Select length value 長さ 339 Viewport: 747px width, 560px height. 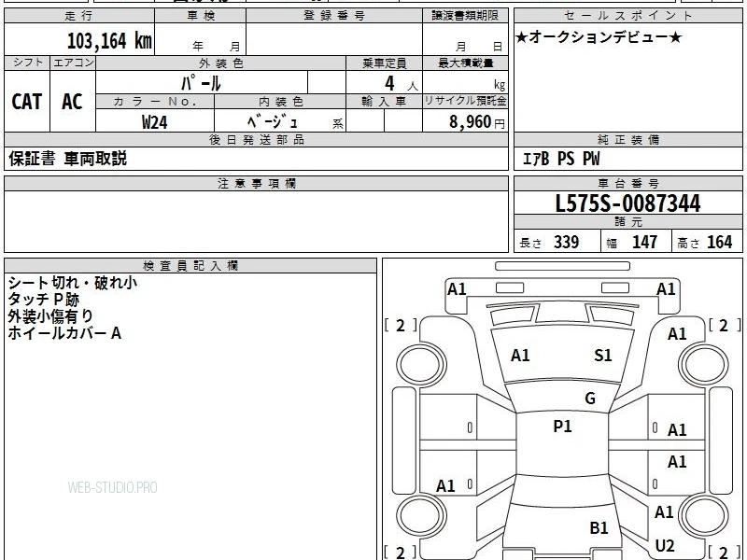pyautogui.click(x=549, y=242)
